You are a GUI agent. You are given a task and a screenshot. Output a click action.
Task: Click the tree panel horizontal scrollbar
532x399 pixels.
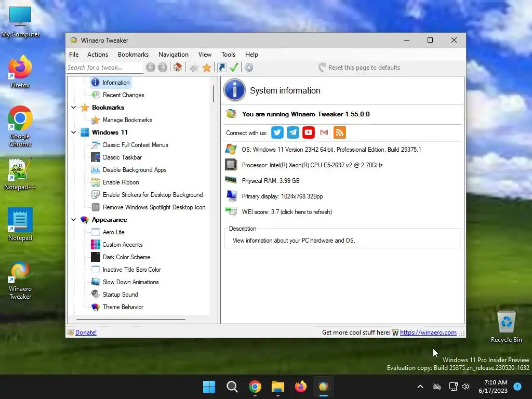click(131, 320)
